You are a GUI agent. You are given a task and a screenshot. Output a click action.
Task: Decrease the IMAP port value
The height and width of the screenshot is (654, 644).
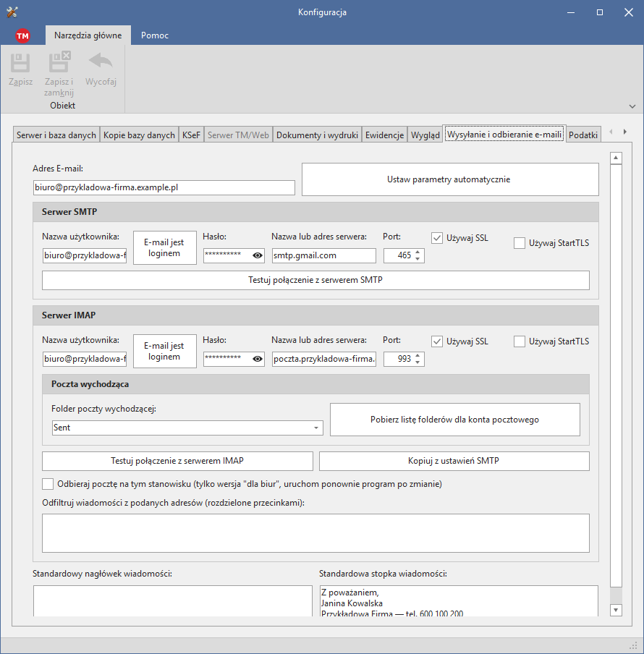[418, 362]
